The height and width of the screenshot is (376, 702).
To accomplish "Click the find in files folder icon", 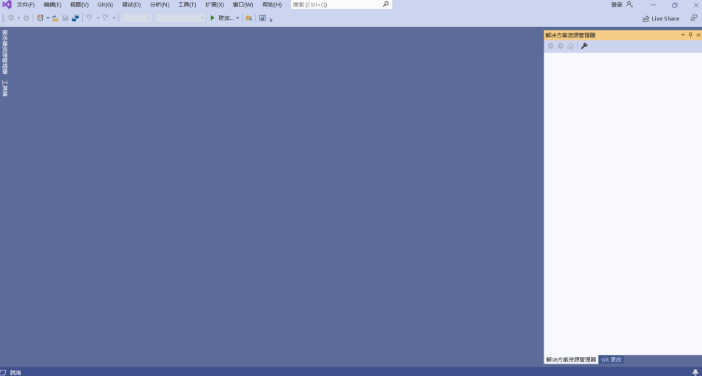I will pyautogui.click(x=248, y=18).
